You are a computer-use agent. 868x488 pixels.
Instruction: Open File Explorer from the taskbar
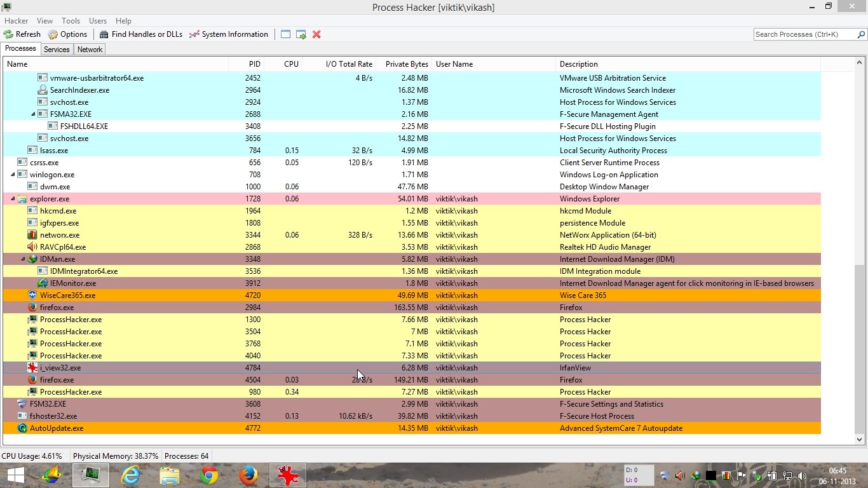[170, 475]
